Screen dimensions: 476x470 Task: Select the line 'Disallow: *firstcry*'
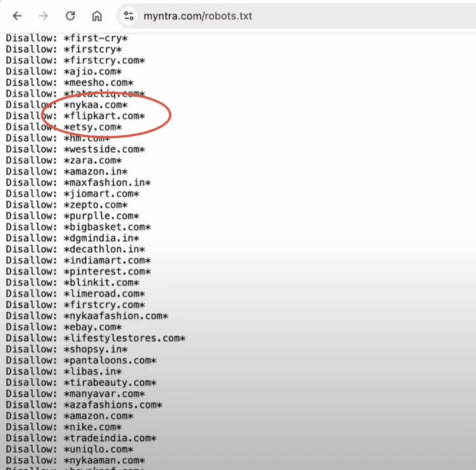tap(64, 49)
